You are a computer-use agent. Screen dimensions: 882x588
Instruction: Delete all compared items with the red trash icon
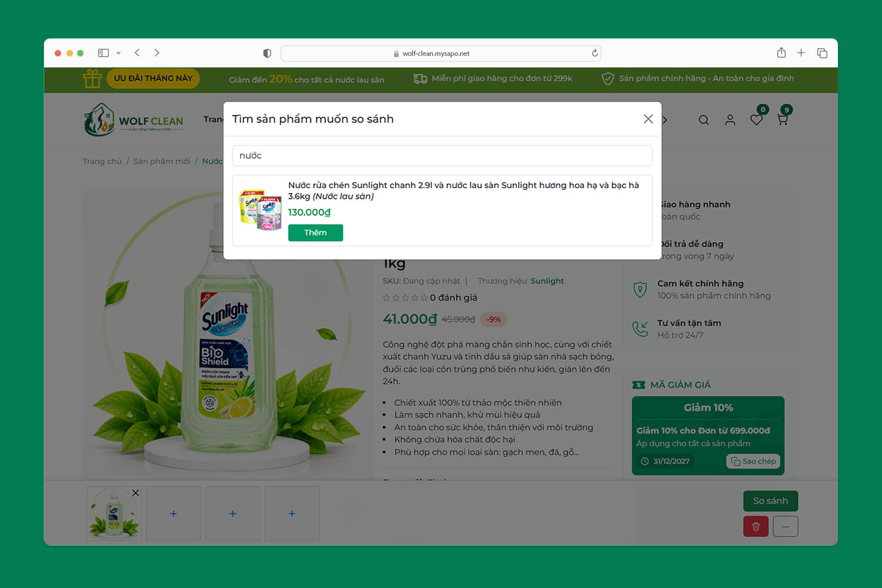(756, 526)
